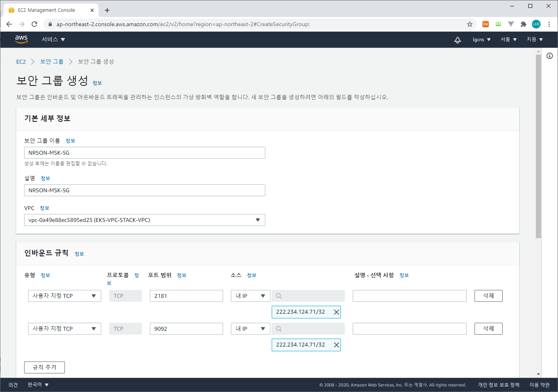Click the green extension icon in toolbar
The image size is (558, 392).
click(498, 24)
